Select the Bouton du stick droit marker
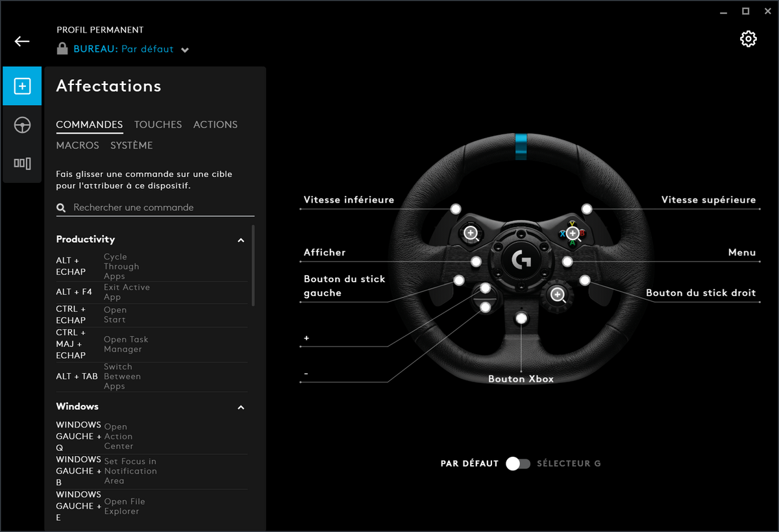 click(584, 280)
